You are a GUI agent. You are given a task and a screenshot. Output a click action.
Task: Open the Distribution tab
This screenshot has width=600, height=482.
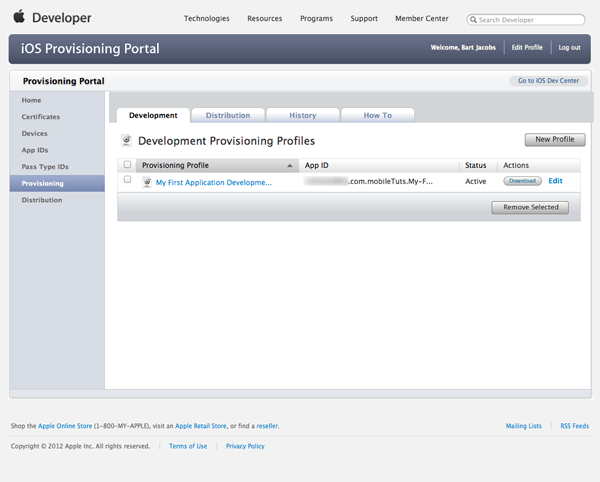point(228,115)
